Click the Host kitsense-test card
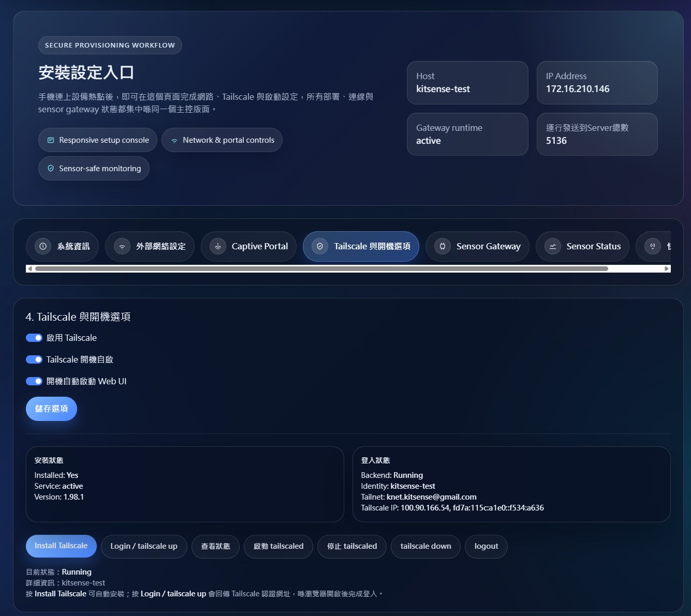Image resolution: width=691 pixels, height=616 pixels. coord(467,83)
